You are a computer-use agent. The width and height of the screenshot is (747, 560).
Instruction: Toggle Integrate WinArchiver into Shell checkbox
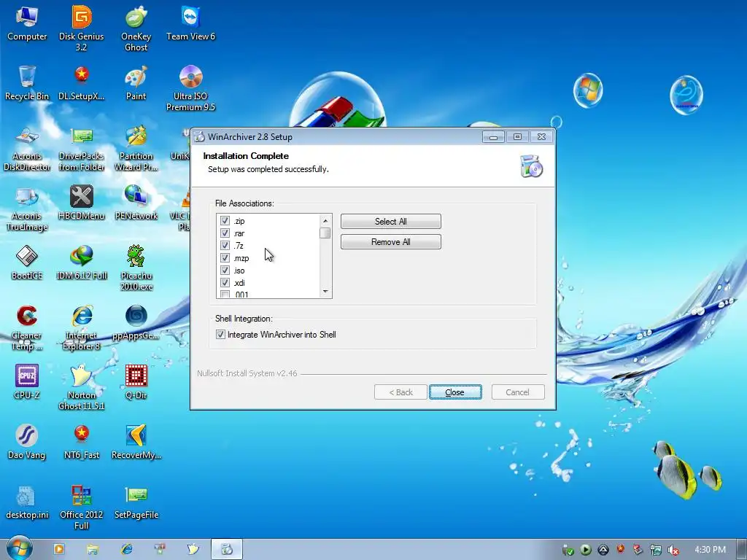pos(220,334)
